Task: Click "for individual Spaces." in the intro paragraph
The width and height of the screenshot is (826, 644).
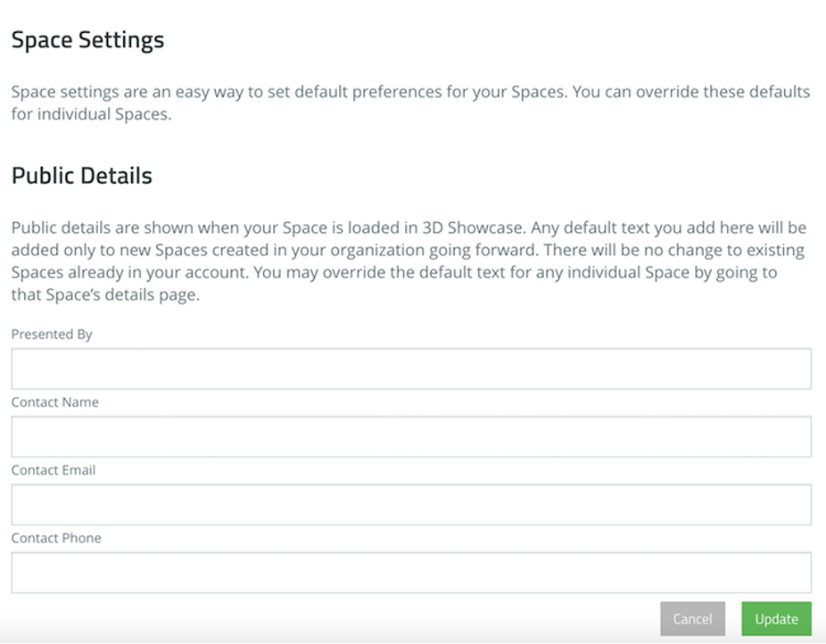Action: pyautogui.click(x=91, y=115)
